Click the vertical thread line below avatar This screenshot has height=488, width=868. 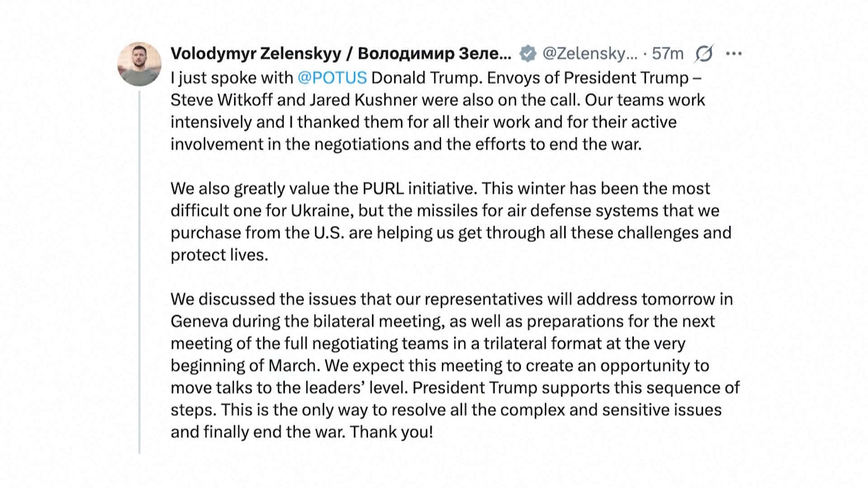pos(139,271)
